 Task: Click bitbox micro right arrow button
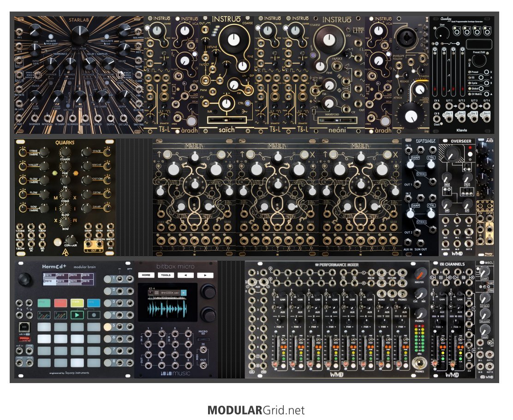click(205, 275)
